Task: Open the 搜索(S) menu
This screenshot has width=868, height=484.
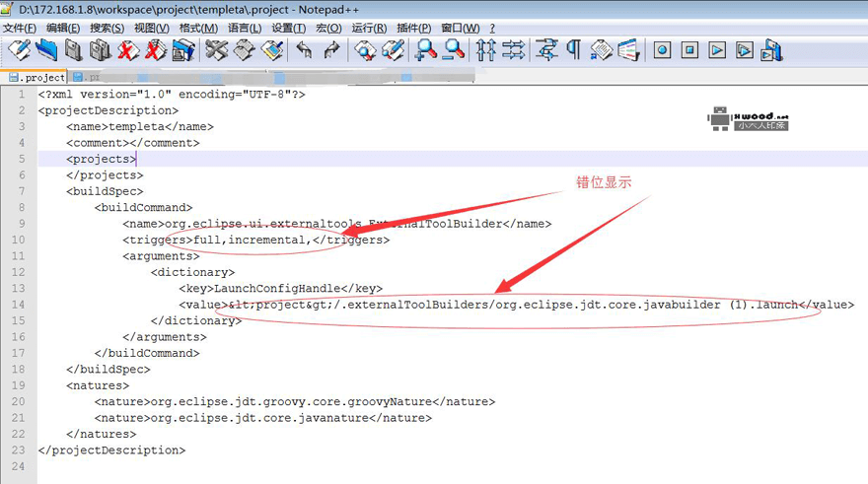Action: tap(107, 28)
